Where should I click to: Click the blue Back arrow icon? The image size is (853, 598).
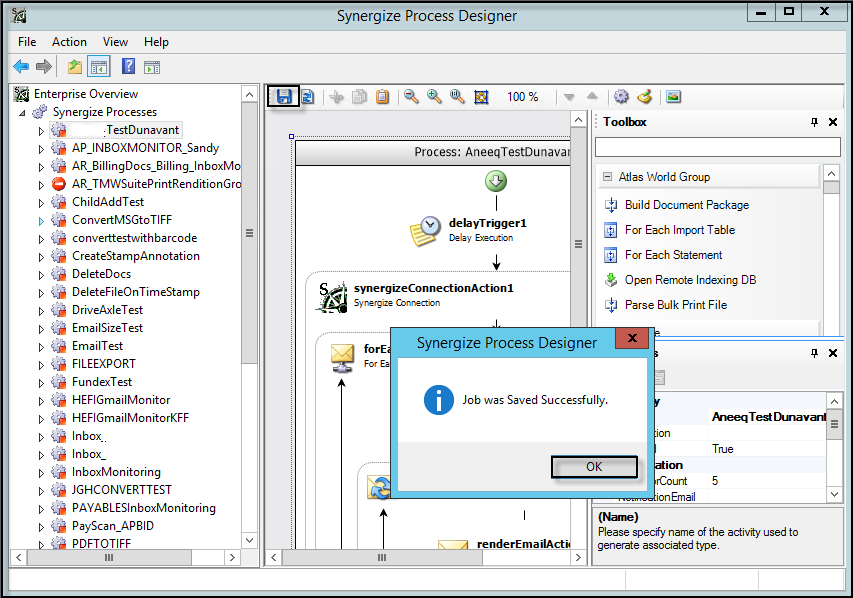(x=21, y=66)
